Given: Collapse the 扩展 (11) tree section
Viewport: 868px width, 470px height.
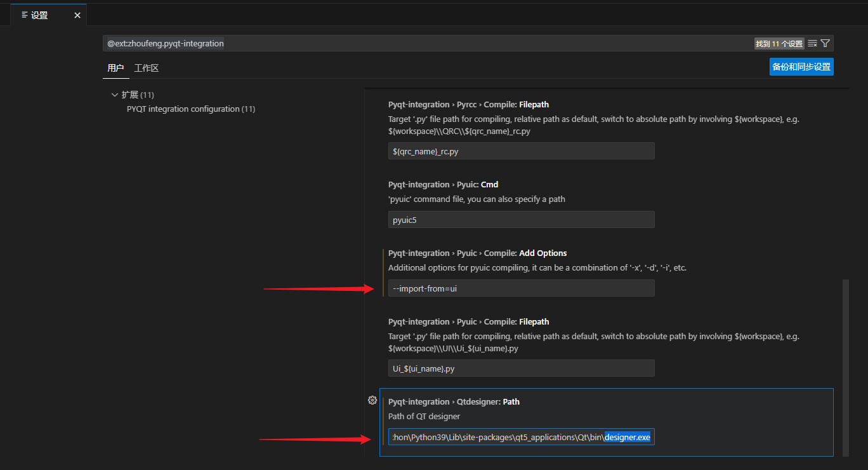Looking at the screenshot, I should coord(115,95).
